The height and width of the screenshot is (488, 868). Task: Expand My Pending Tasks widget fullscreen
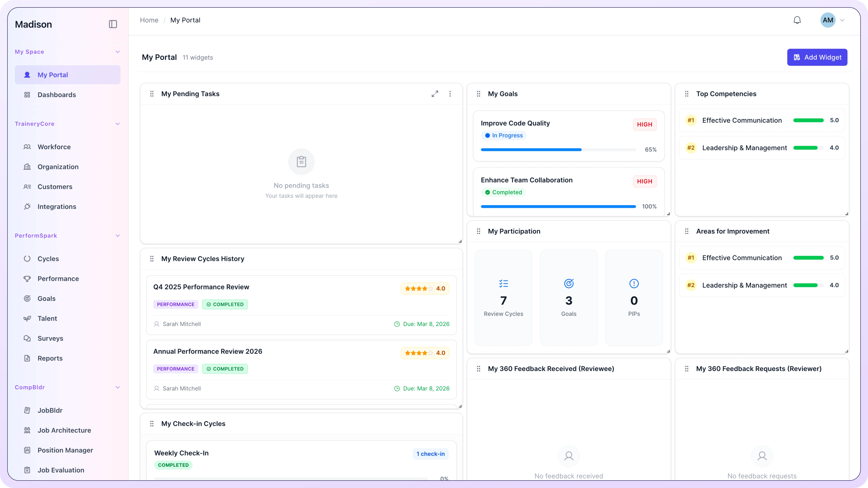435,94
